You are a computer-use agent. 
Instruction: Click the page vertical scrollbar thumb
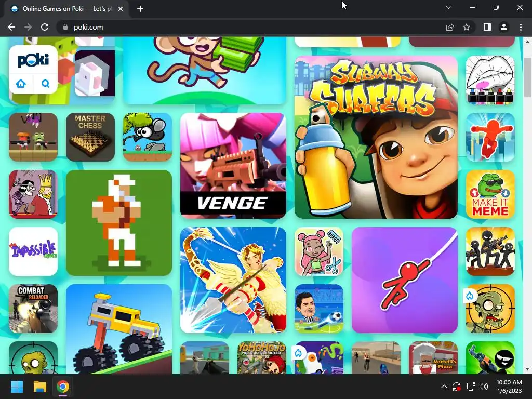tap(527, 77)
